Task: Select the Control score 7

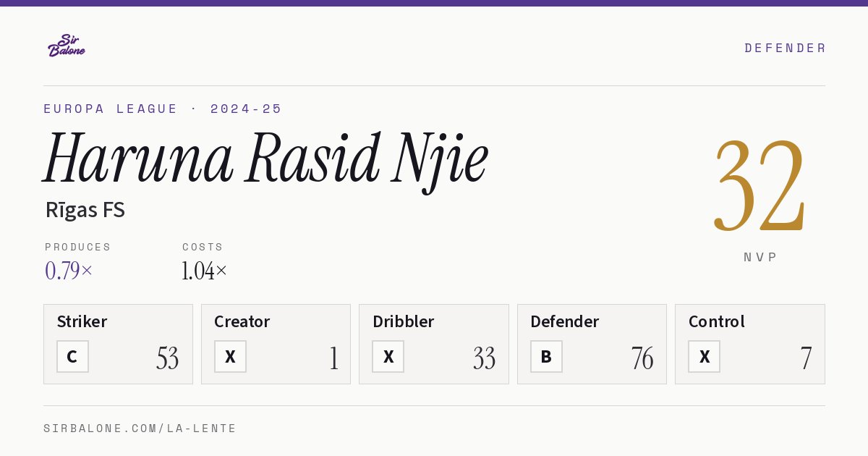Action: [x=806, y=358]
